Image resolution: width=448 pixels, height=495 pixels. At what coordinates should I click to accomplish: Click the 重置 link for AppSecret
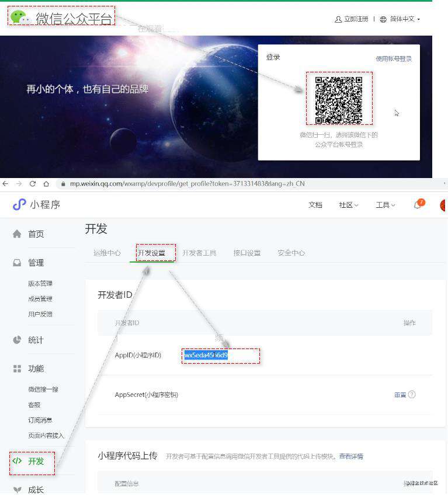click(x=400, y=395)
